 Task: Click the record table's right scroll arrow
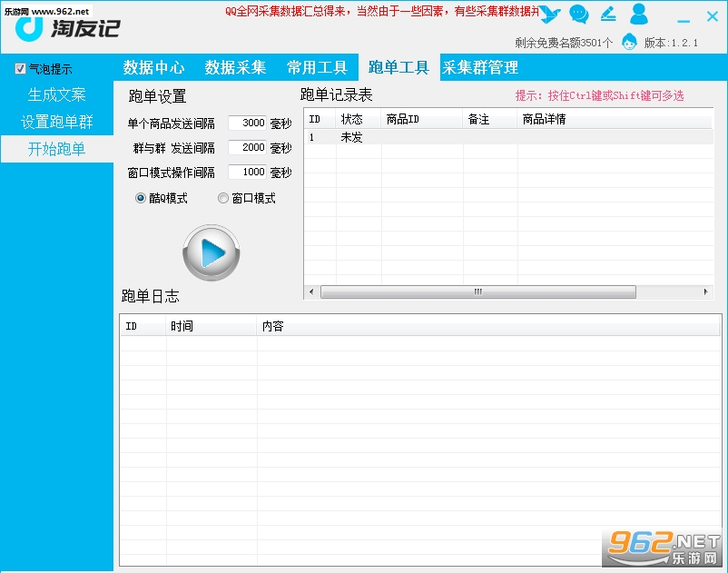click(x=705, y=291)
